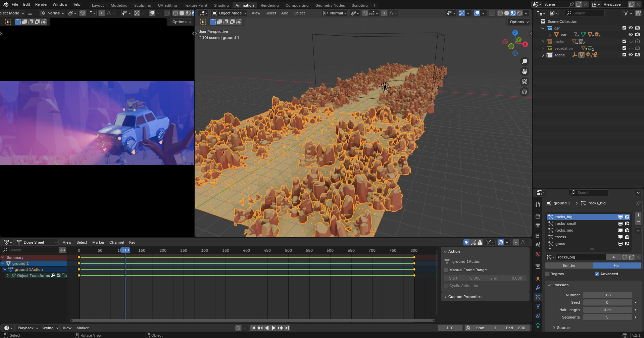The width and height of the screenshot is (644, 338).
Task: Click the emission Number value field
Action: [x=607, y=295]
